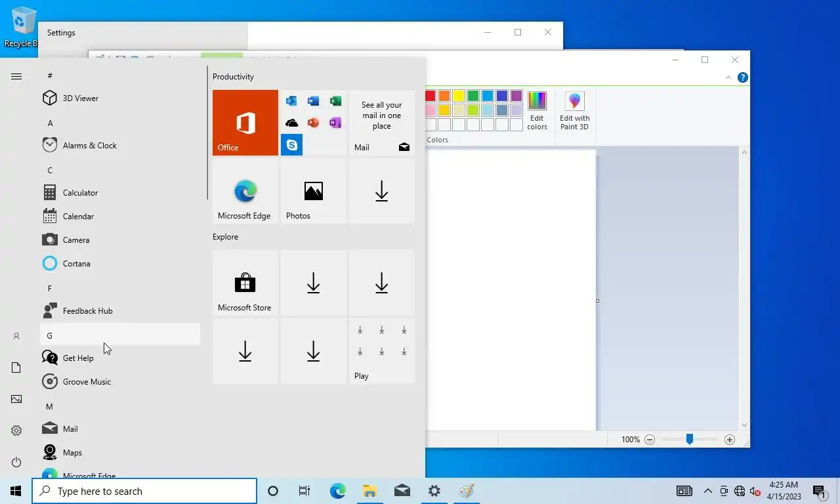Choose the purple color swatch in Paint
The height and width of the screenshot is (504, 840).
(516, 96)
